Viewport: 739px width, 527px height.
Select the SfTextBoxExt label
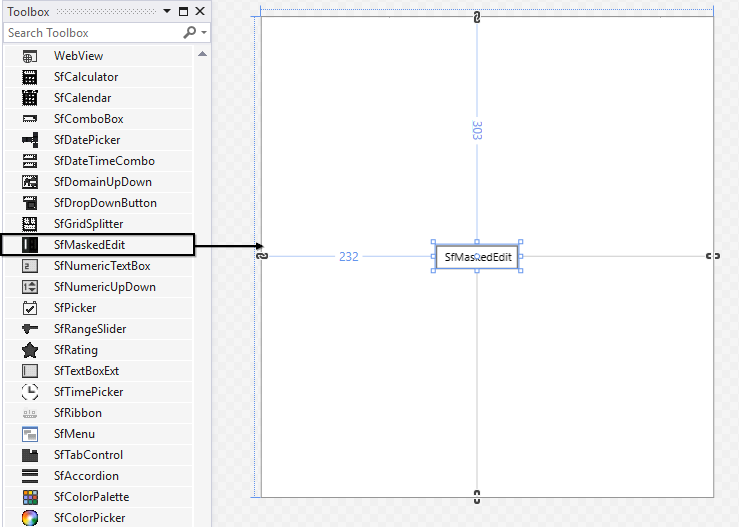pos(86,371)
